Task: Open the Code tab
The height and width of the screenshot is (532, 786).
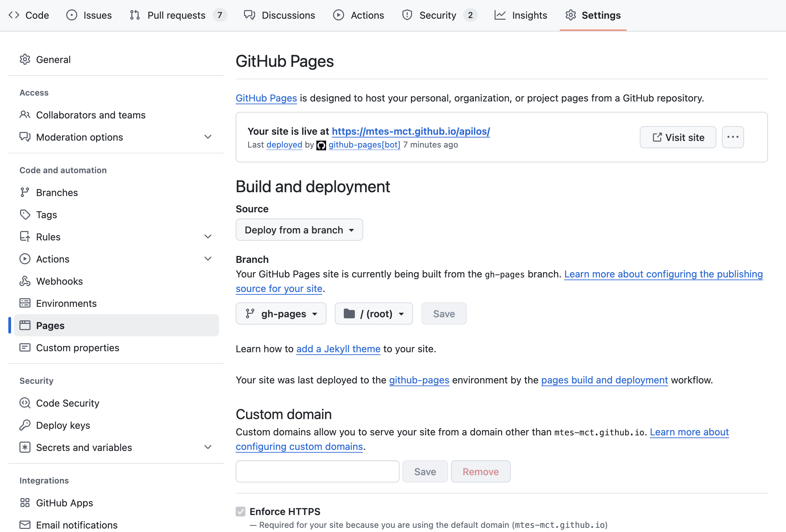Action: coord(28,15)
